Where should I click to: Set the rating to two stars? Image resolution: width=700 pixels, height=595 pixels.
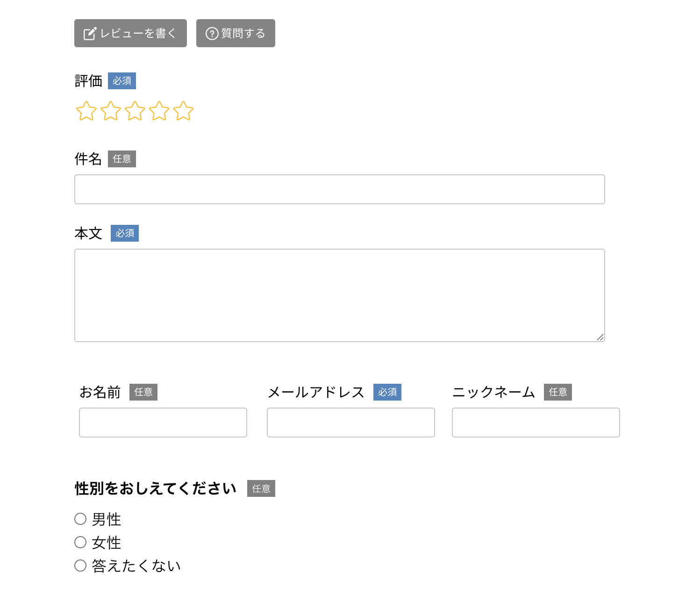[111, 111]
